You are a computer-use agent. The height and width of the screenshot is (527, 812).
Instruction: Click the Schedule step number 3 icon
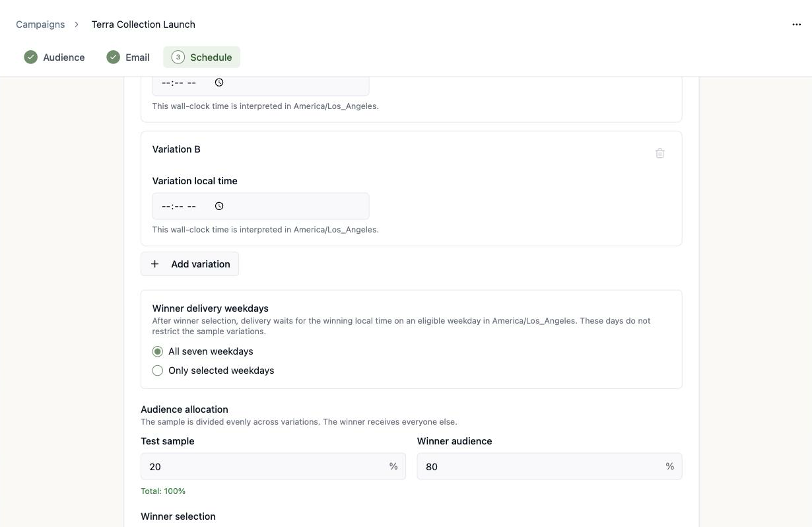[178, 57]
